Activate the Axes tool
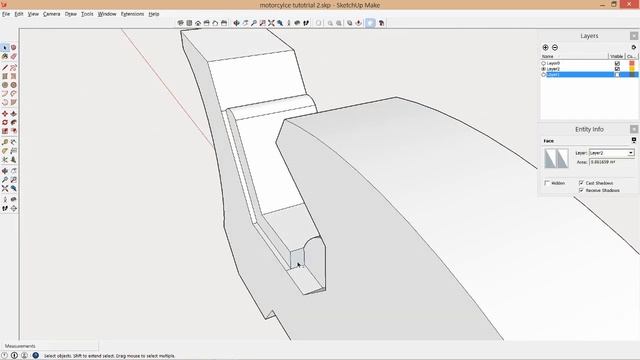Screen dimensions: 640x360 coord(5,160)
